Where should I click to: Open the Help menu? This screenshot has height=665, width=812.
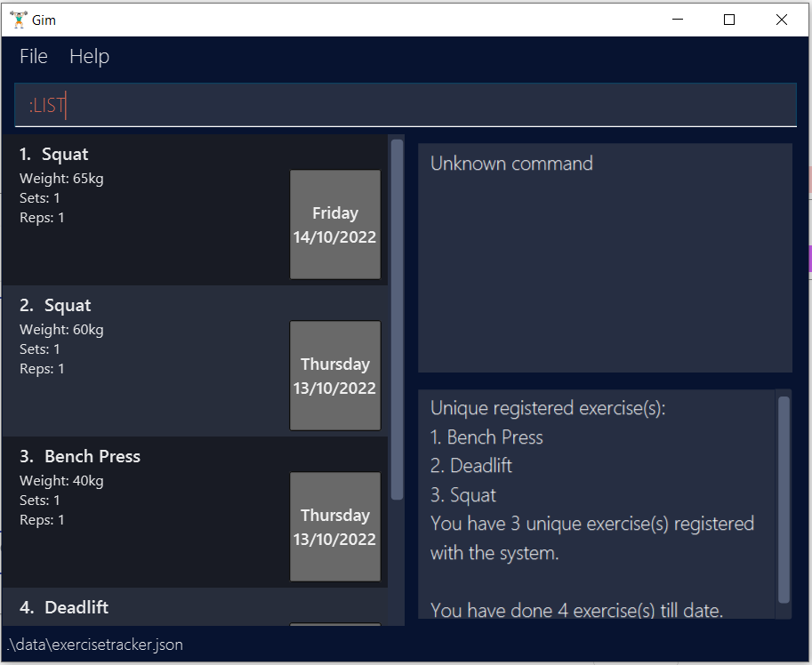coord(90,56)
